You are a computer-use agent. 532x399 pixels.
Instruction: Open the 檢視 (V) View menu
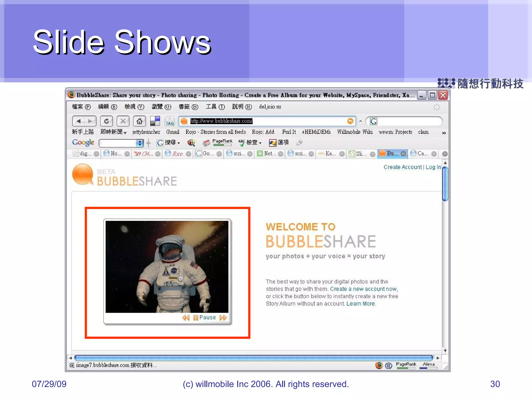coord(134,107)
